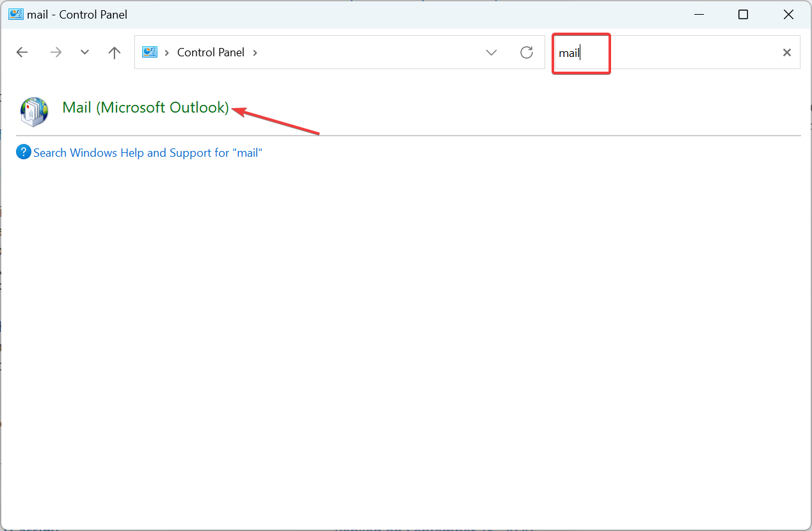The image size is (812, 531).
Task: Click the Control Panel title bar icon
Action: [x=15, y=14]
